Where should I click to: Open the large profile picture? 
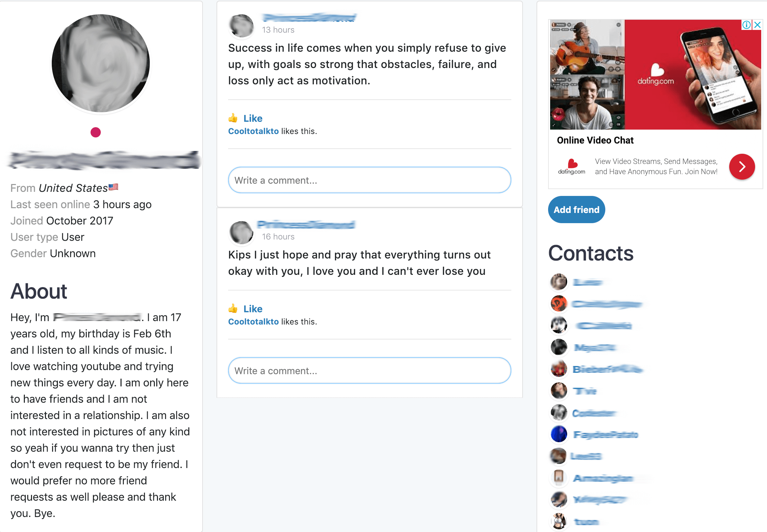click(101, 64)
